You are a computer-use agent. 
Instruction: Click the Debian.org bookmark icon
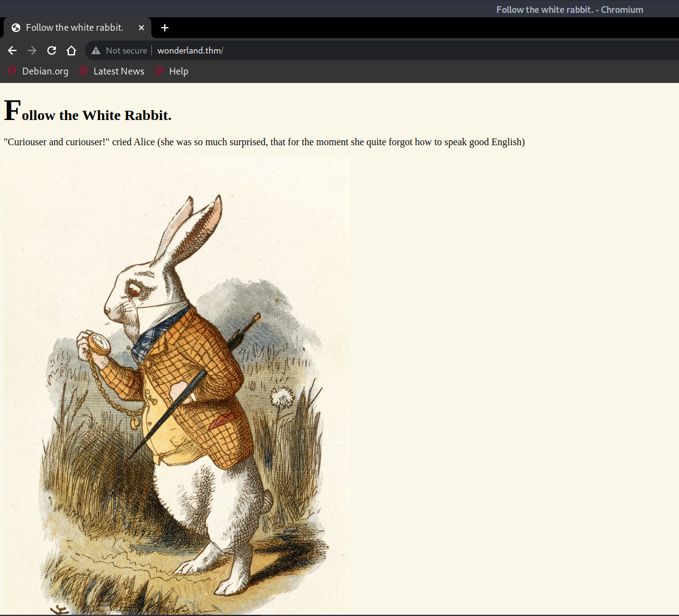coord(12,71)
